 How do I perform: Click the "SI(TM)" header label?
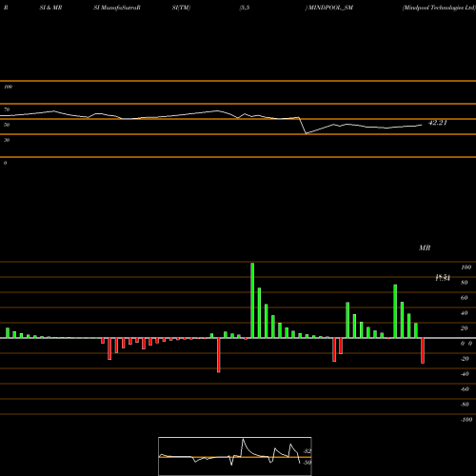pyautogui.click(x=181, y=8)
